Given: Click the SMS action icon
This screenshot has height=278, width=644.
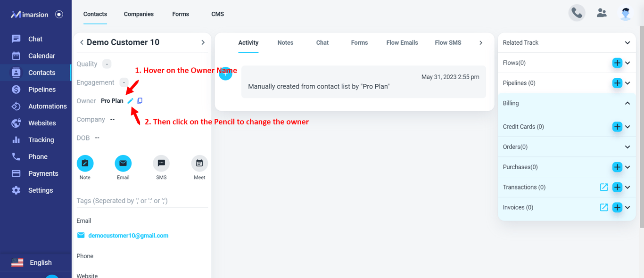Looking at the screenshot, I should coord(161,164).
